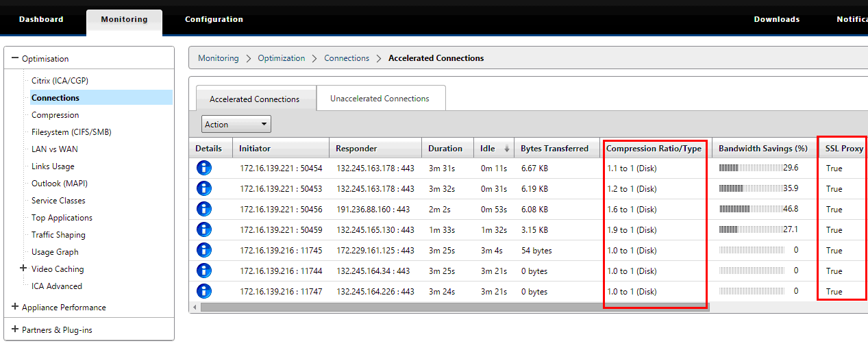Go to Dashboard tab
The height and width of the screenshot is (350, 868).
click(x=41, y=19)
